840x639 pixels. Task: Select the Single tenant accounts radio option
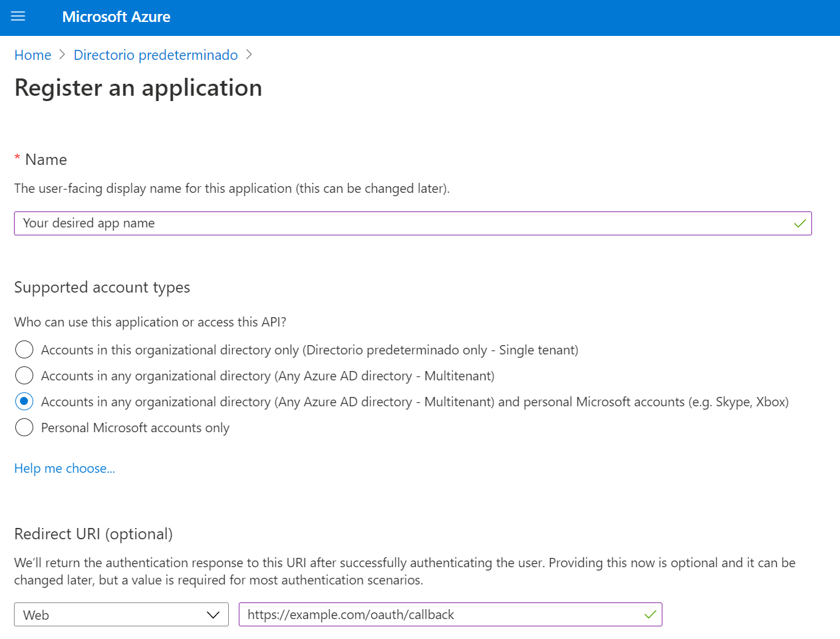coord(24,350)
